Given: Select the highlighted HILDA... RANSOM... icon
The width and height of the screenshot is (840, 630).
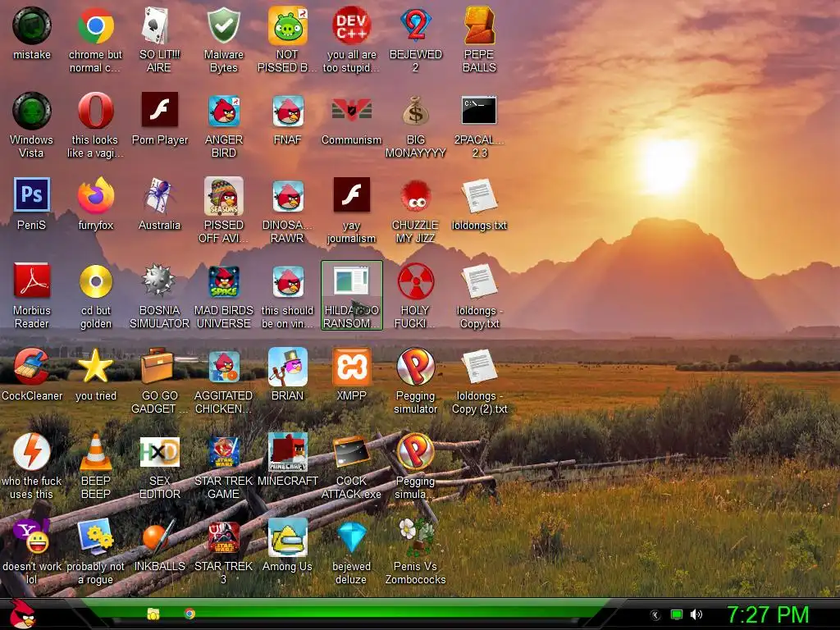Looking at the screenshot, I should [x=351, y=295].
